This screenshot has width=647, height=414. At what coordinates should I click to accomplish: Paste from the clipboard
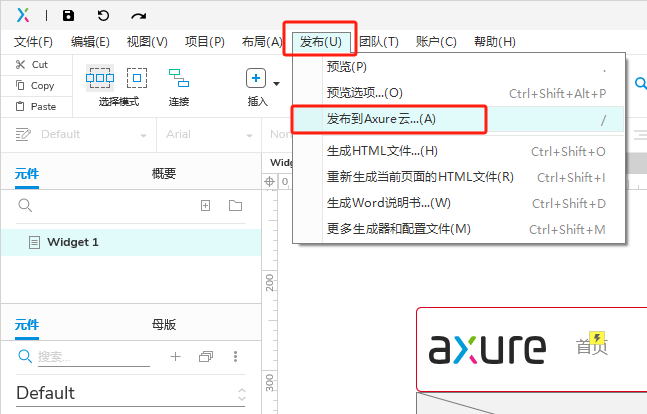coord(36,106)
